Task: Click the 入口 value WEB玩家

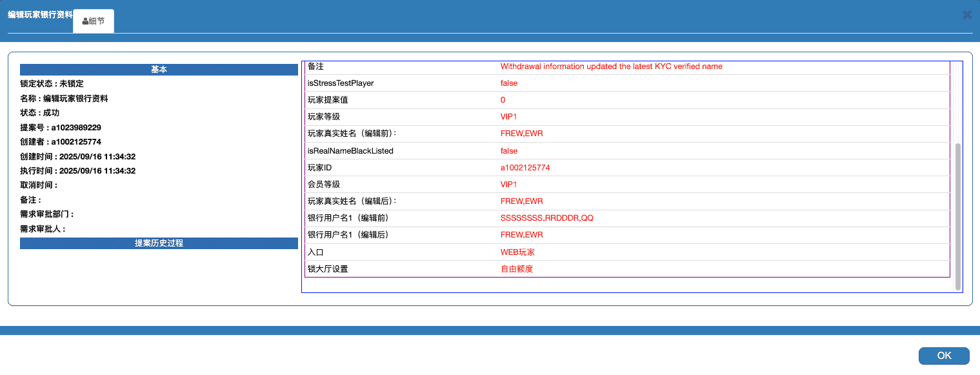Action: coord(517,252)
